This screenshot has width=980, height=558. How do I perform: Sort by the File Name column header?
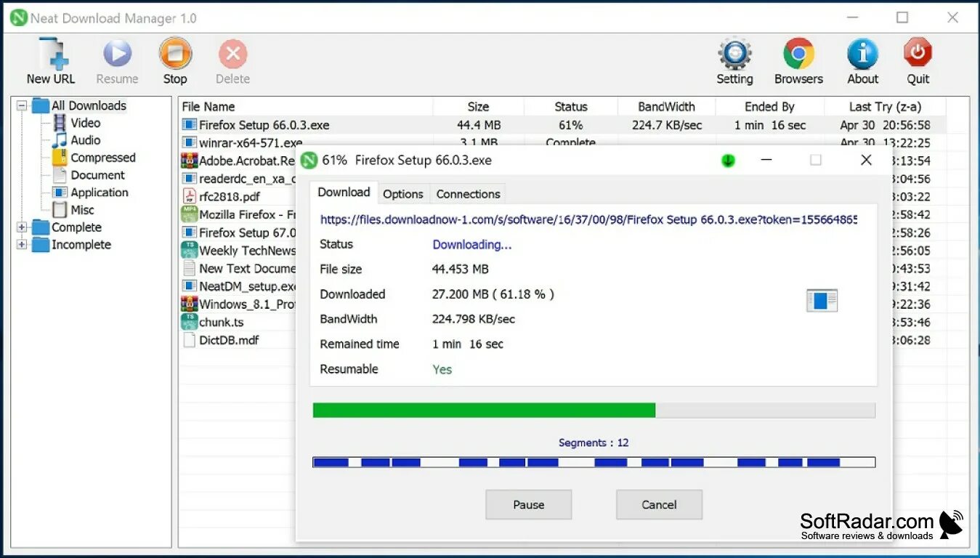[305, 106]
